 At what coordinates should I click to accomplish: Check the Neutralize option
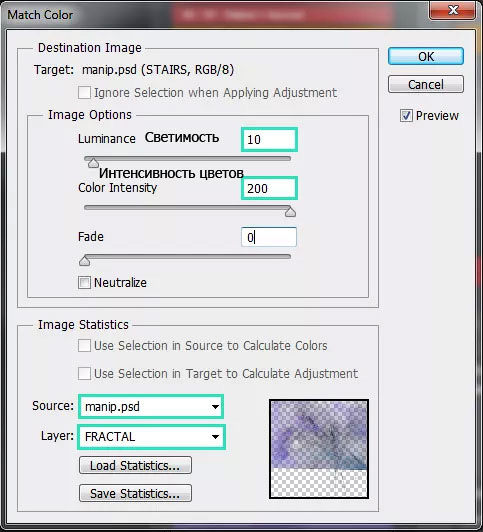pyautogui.click(x=84, y=283)
